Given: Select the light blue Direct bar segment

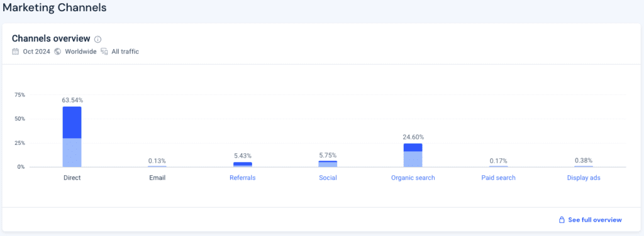Looking at the screenshot, I should [72, 153].
